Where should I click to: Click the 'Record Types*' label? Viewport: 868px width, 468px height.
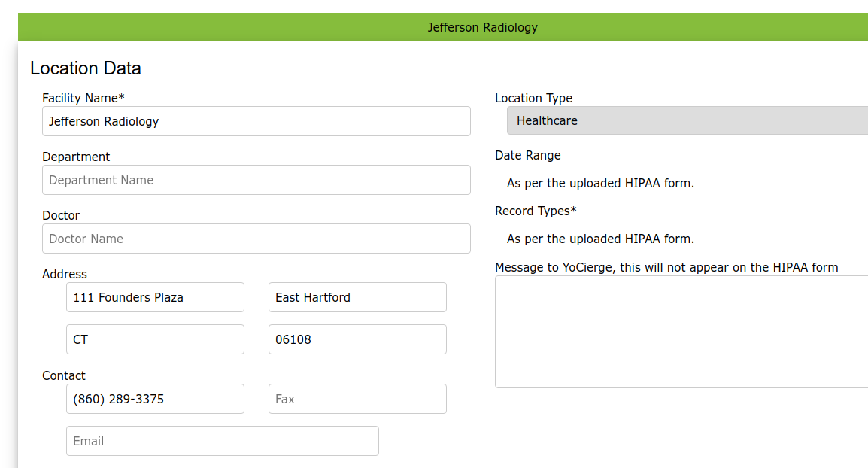[536, 211]
